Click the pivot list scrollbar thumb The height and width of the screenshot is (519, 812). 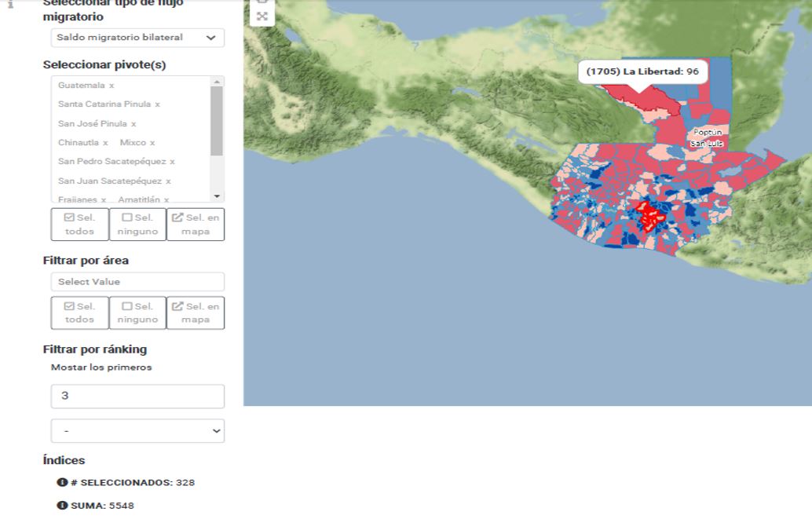(217, 121)
